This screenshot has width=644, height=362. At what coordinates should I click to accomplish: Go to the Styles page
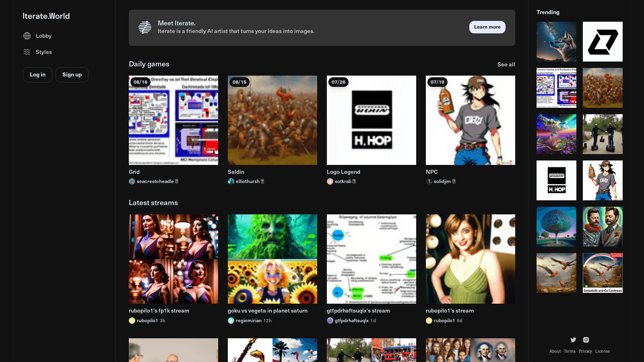coord(44,52)
